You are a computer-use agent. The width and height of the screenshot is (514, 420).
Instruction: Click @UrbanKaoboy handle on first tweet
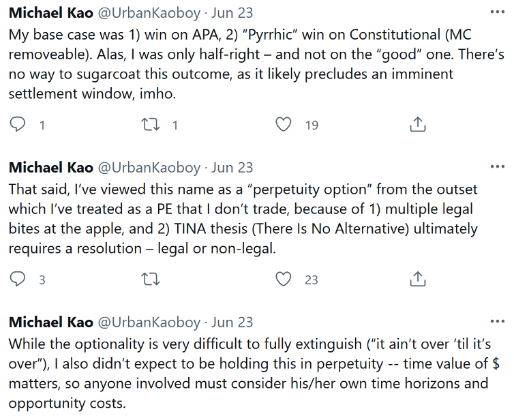click(x=150, y=13)
